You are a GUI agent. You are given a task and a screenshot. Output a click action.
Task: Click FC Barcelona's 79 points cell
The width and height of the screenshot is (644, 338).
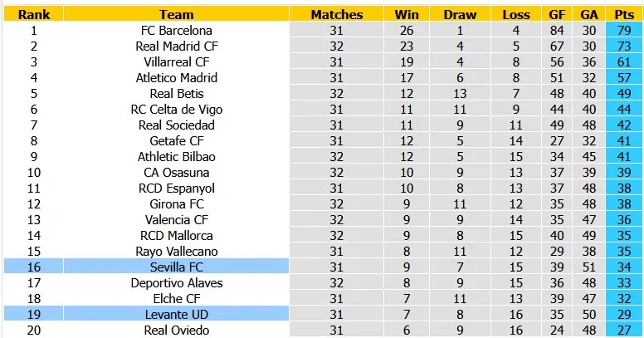click(623, 30)
